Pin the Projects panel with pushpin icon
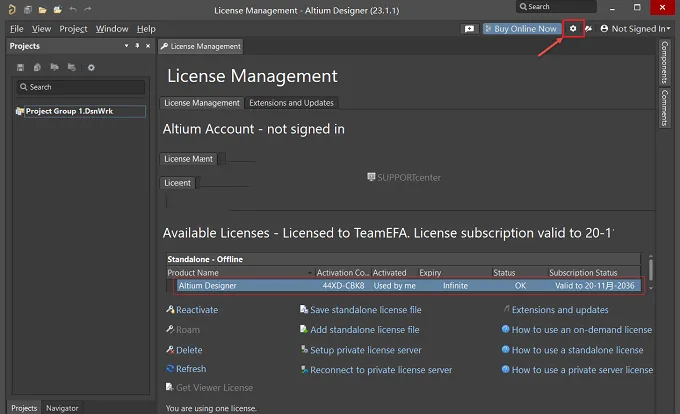The image size is (680, 414). click(137, 46)
